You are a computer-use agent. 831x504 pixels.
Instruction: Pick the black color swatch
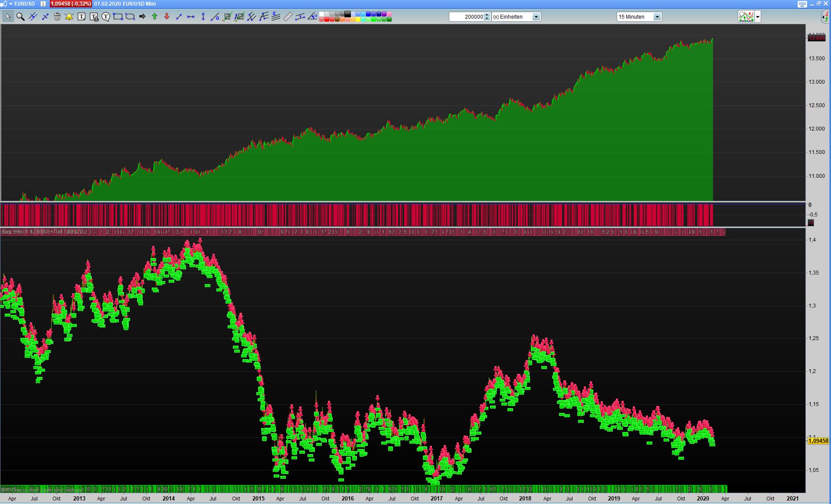(x=347, y=14)
